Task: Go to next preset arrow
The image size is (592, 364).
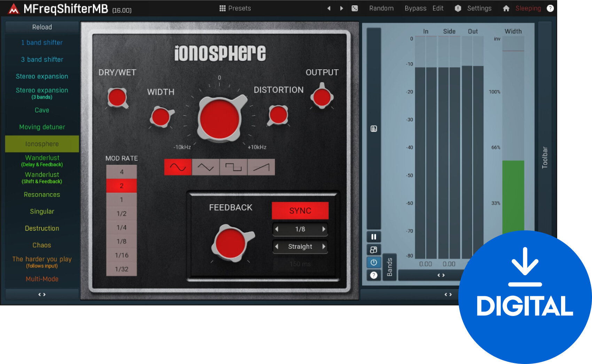Action: point(341,8)
